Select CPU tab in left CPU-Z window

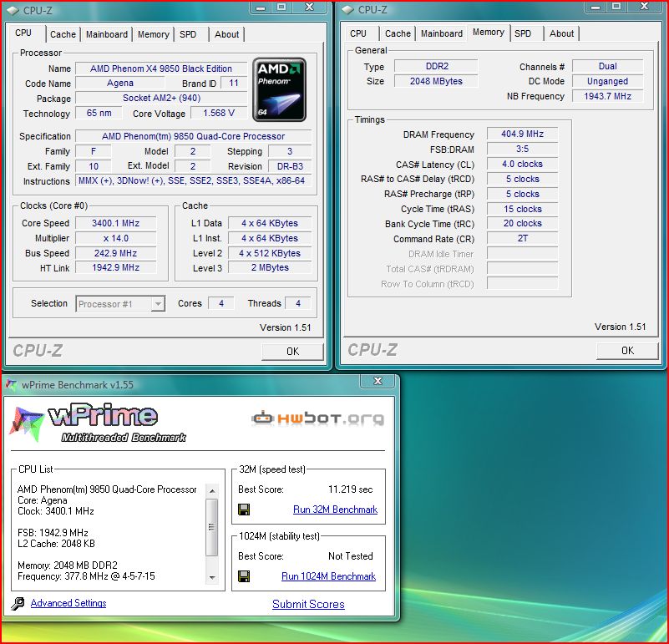23,33
